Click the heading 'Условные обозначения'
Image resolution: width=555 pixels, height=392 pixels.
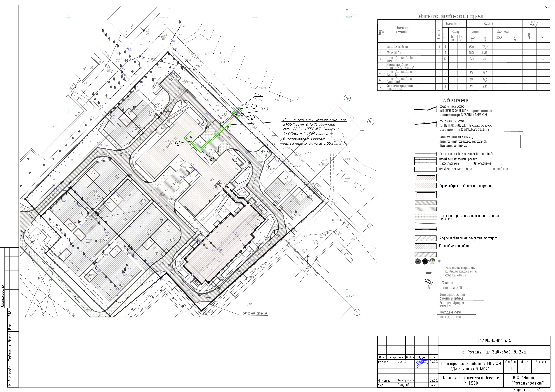point(455,100)
